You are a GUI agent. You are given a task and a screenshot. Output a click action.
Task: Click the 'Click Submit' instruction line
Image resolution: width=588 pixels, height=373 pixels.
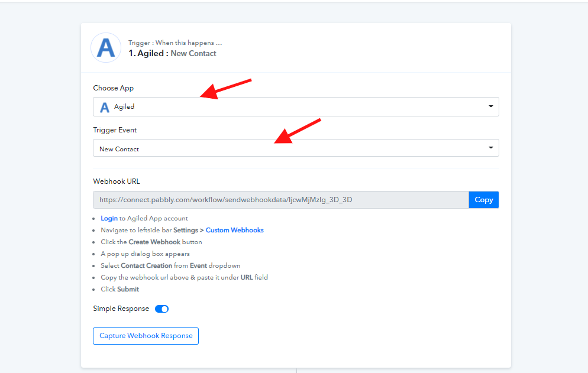tap(120, 290)
